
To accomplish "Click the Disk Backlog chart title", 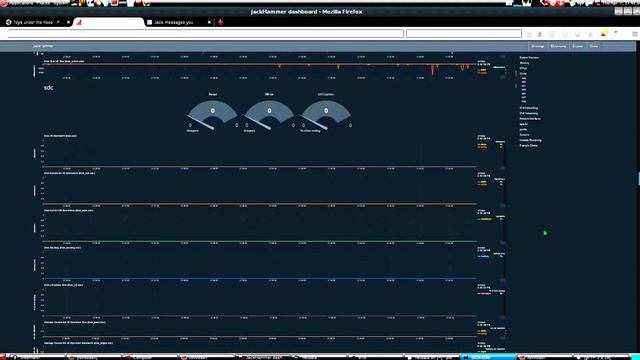I will click(62, 247).
